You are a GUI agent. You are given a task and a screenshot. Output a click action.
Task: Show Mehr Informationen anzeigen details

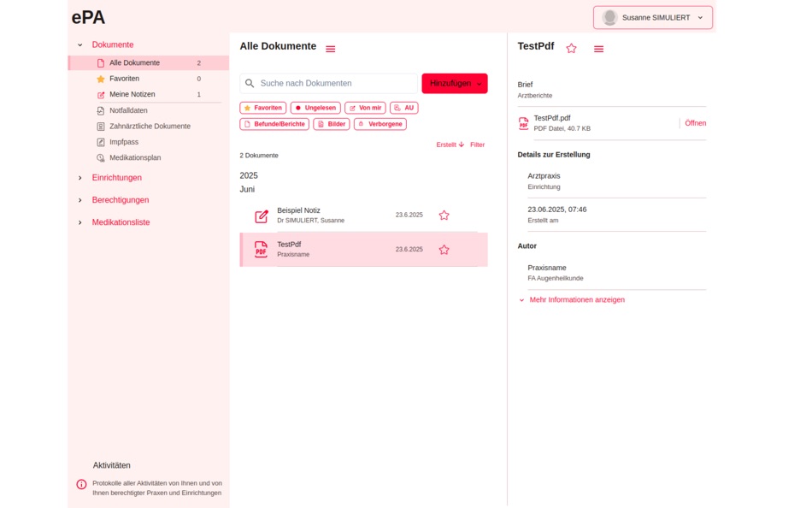click(x=577, y=299)
